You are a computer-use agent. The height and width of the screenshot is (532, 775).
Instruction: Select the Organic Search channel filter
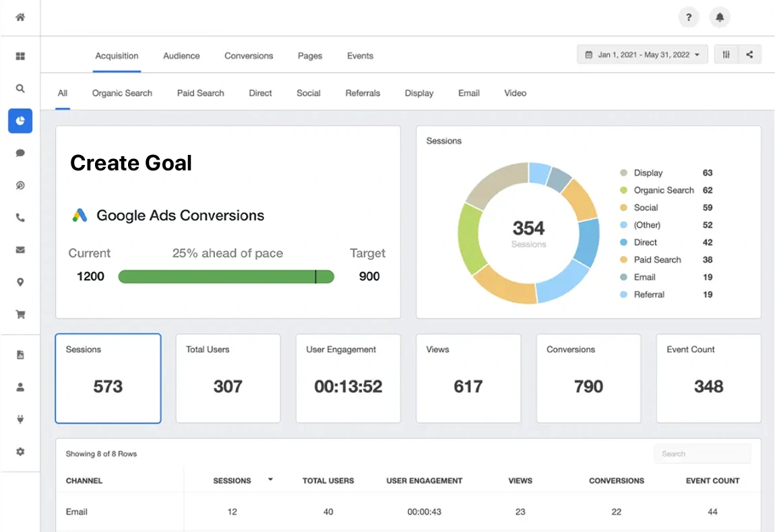pos(122,93)
